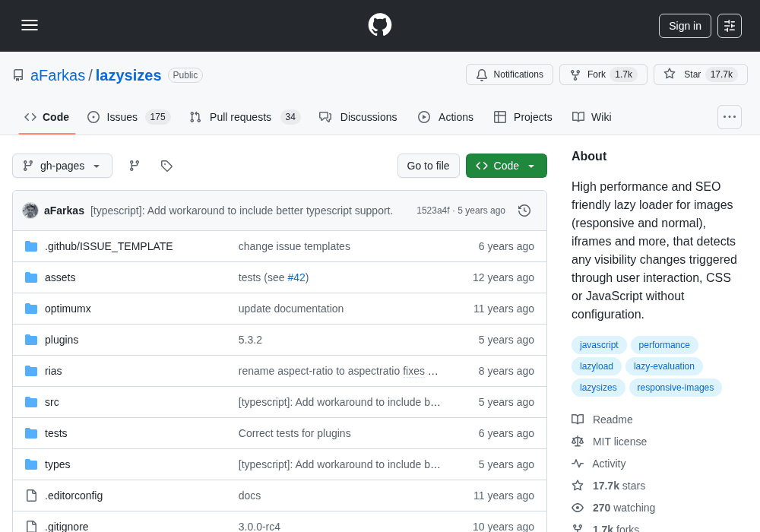760x532 pixels.
Task: Open the src folder
Action: (52, 402)
